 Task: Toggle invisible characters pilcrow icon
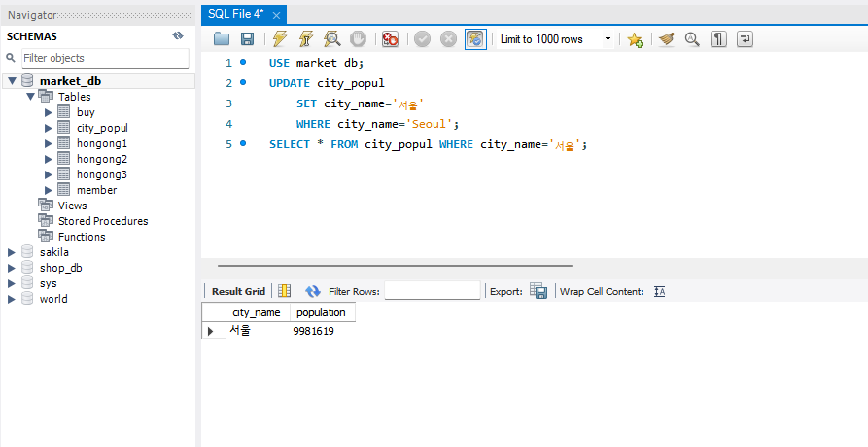click(x=718, y=39)
